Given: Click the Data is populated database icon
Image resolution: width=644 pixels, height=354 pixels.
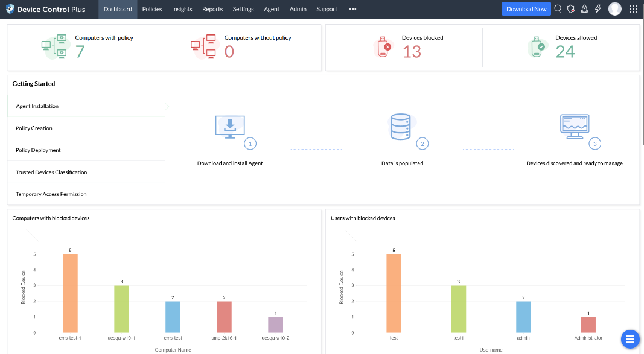Looking at the screenshot, I should point(401,127).
